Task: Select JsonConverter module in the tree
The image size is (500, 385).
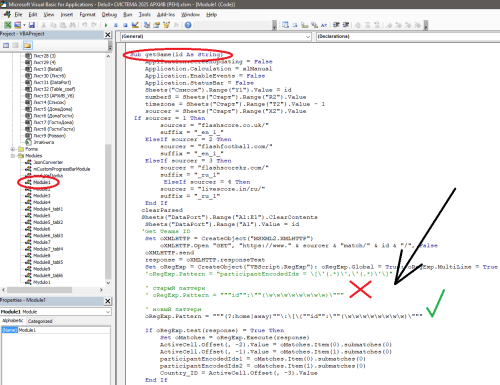Action: click(48, 162)
